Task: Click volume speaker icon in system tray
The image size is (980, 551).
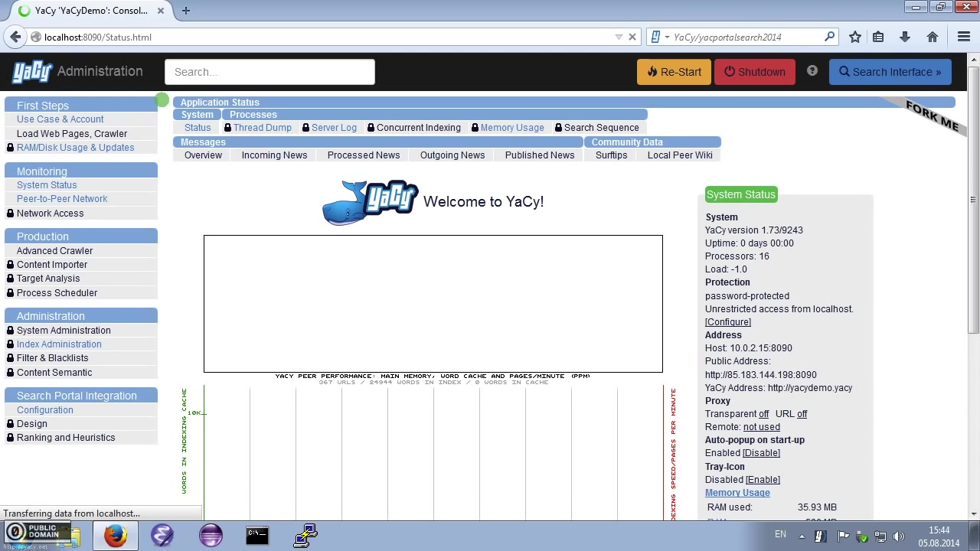Action: tap(899, 536)
